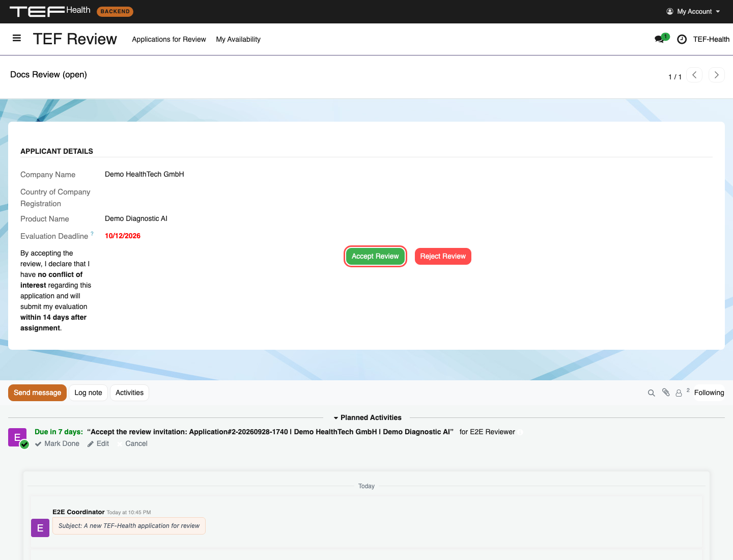Click the search messages magnifier icon
The width and height of the screenshot is (733, 560).
click(x=651, y=393)
